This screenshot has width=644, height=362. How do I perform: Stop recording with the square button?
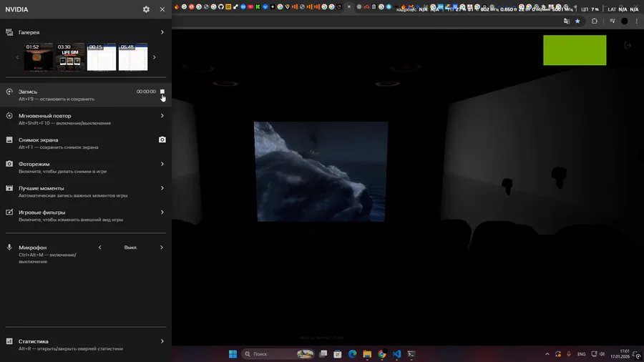[x=162, y=92]
